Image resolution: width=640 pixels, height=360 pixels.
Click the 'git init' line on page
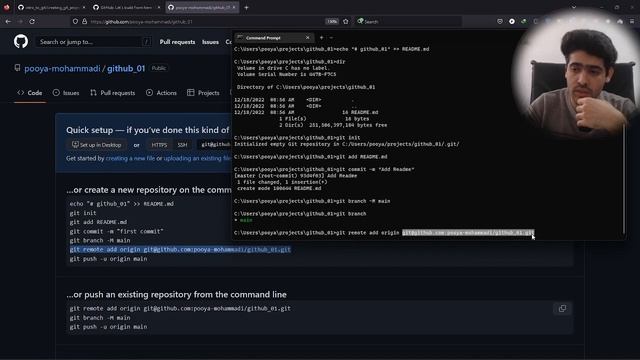pos(83,213)
